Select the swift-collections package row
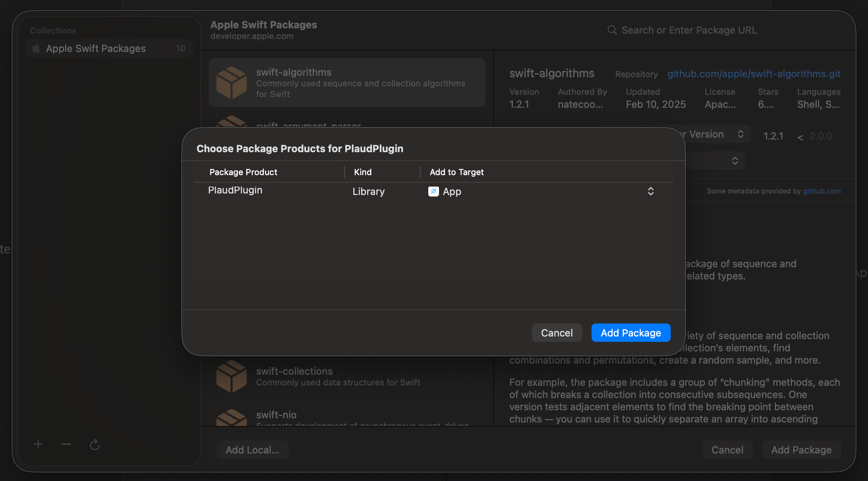The image size is (868, 481). (347, 377)
